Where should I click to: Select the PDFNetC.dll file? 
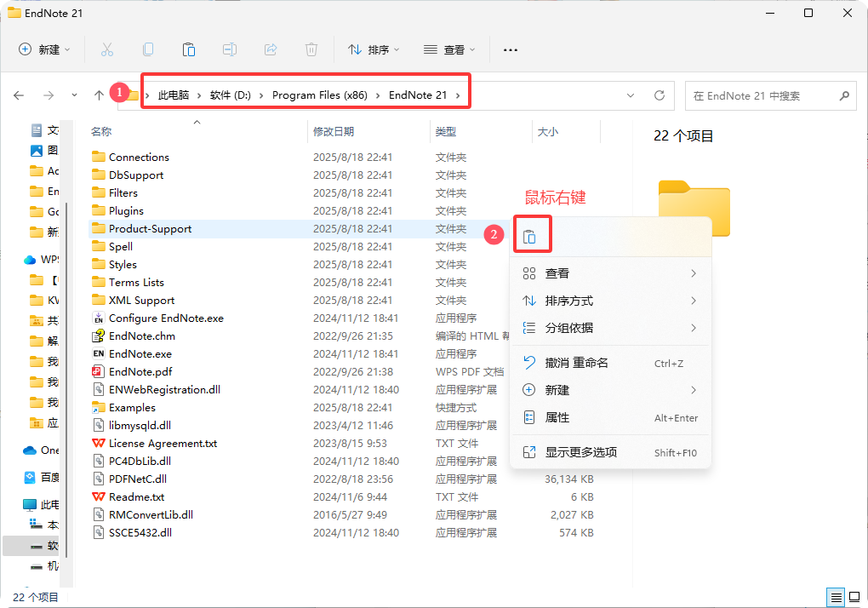pyautogui.click(x=129, y=479)
